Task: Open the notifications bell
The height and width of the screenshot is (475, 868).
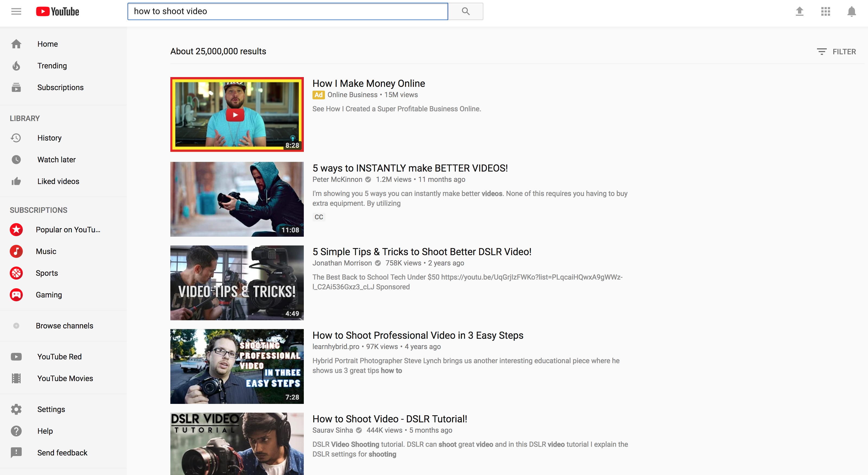Action: click(851, 11)
